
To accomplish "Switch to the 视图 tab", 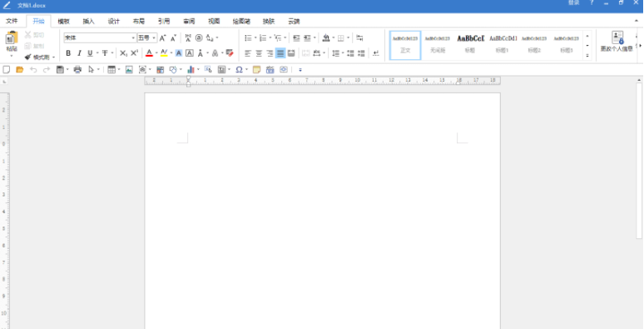I will tap(214, 22).
